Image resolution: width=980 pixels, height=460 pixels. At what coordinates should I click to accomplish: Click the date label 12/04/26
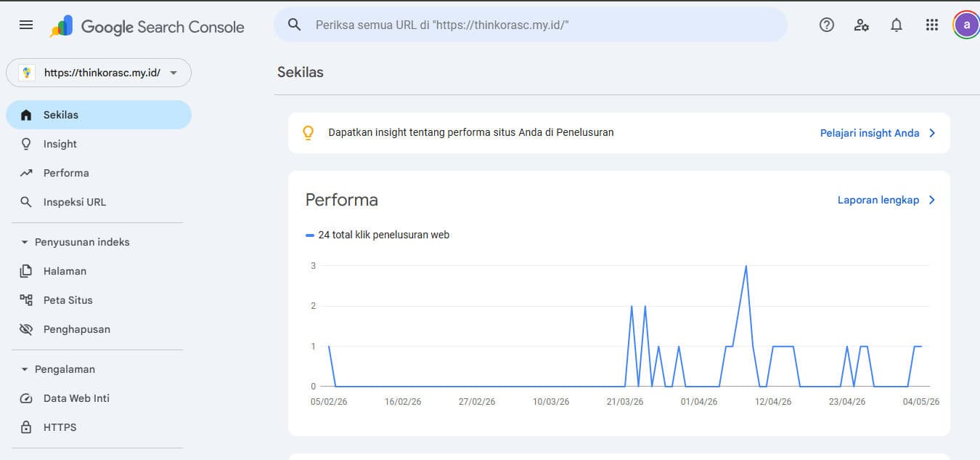(773, 402)
